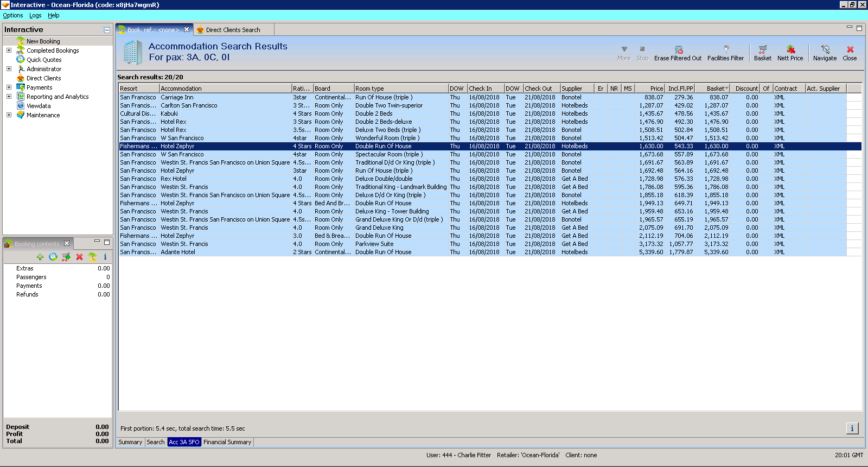Viewport: 868px width, 467px height.
Task: Sort by Price column header
Action: (x=649, y=89)
